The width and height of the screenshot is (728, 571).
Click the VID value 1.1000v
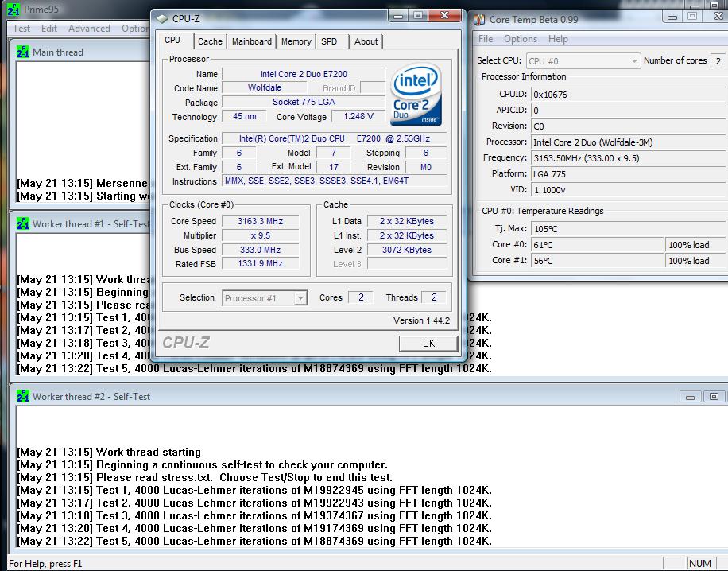(x=629, y=190)
